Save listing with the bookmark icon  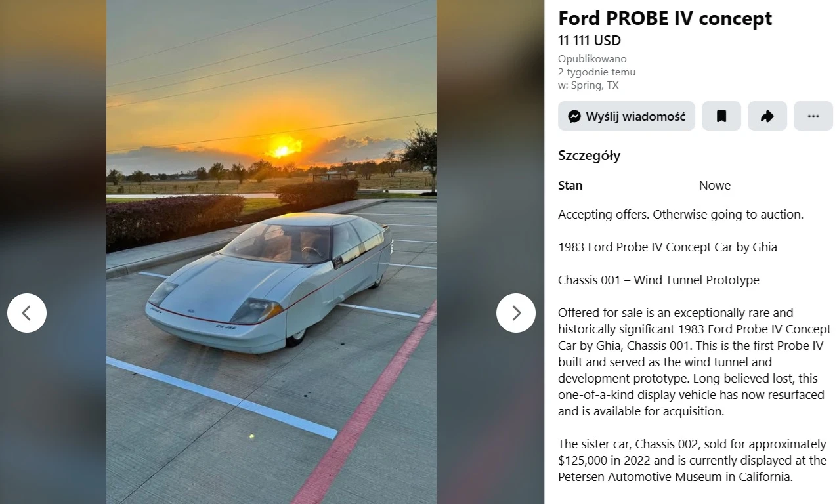[721, 116]
